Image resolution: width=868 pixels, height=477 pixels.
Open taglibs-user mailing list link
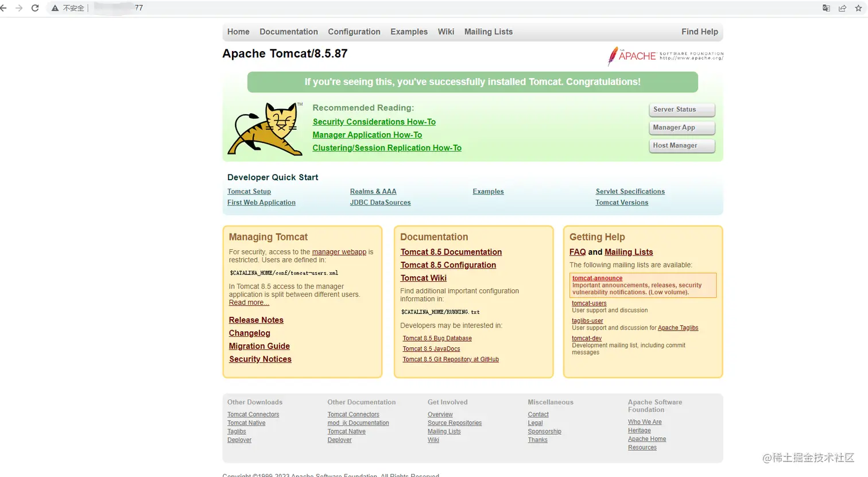coord(587,321)
